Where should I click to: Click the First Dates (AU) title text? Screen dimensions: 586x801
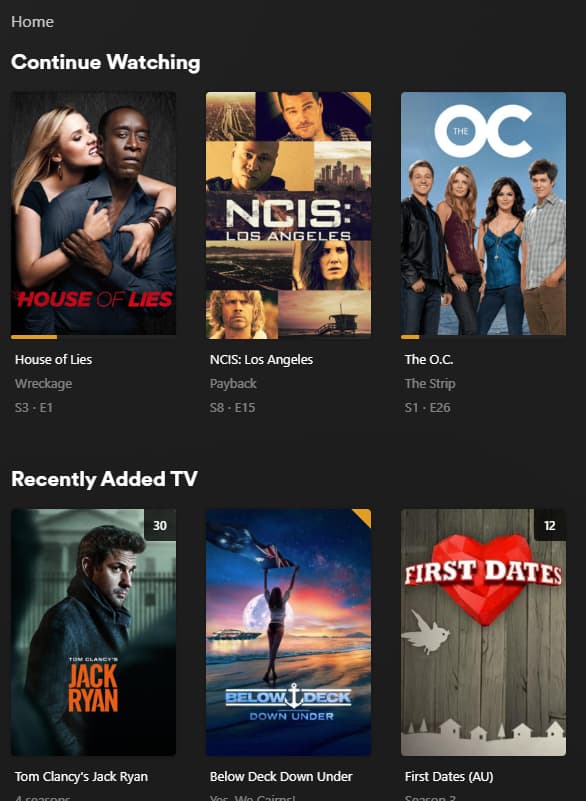(x=449, y=776)
